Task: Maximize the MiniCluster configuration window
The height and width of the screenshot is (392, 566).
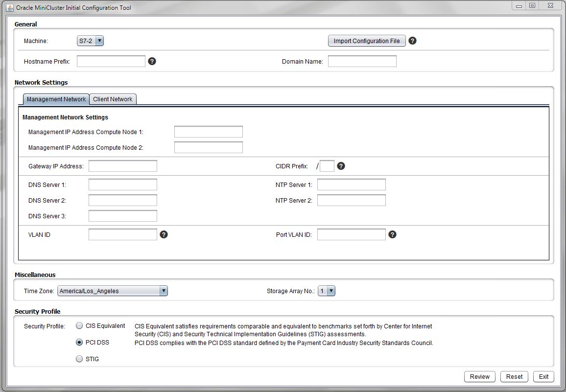Action: coord(532,5)
